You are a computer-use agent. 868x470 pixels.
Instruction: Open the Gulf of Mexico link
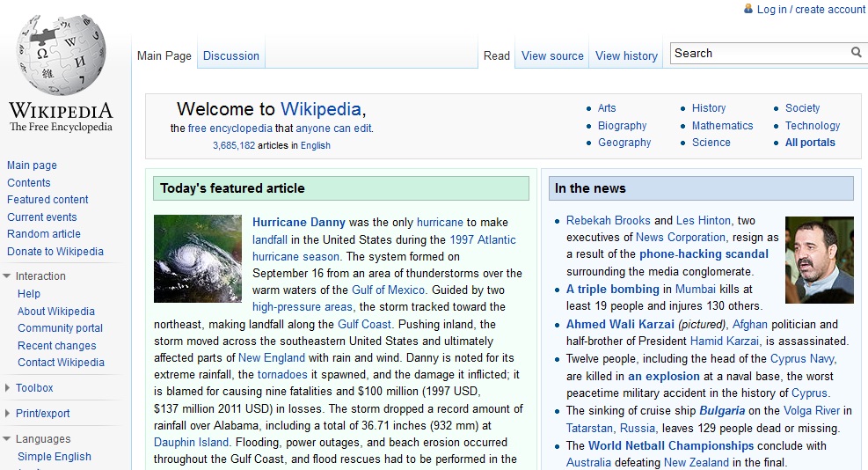click(x=389, y=290)
